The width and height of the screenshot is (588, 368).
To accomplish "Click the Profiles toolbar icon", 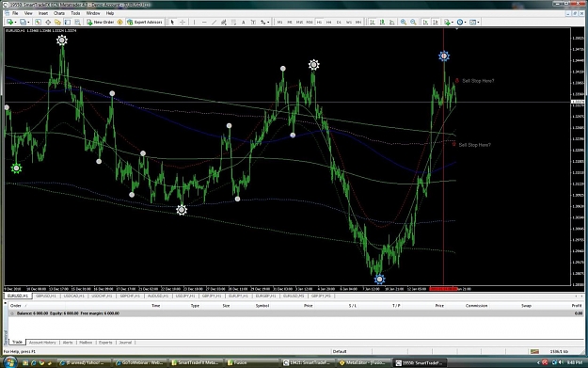I will point(23,23).
